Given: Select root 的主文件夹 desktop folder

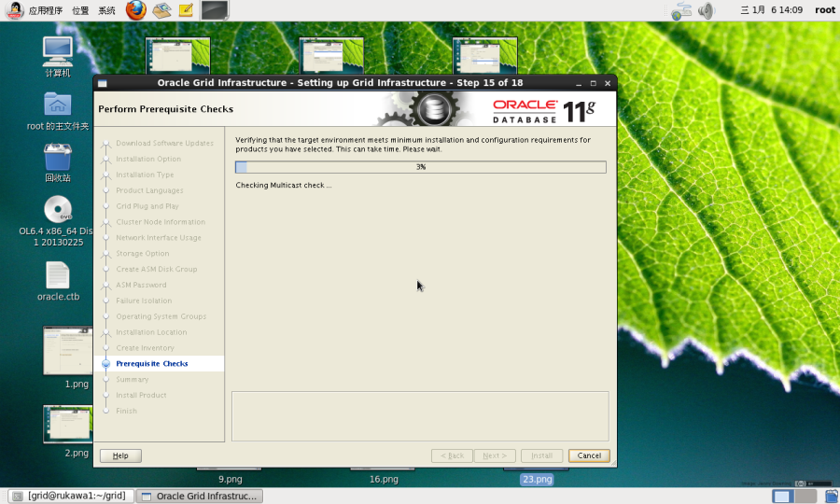Looking at the screenshot, I should (x=58, y=111).
